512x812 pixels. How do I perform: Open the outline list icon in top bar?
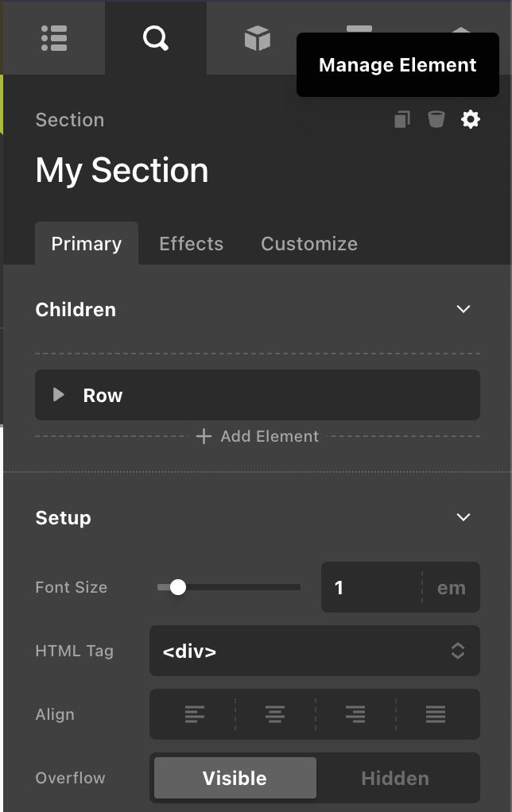point(54,38)
